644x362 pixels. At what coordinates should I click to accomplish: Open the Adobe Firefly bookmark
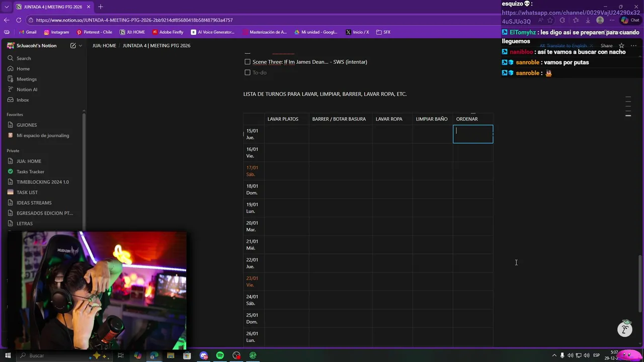(x=168, y=32)
